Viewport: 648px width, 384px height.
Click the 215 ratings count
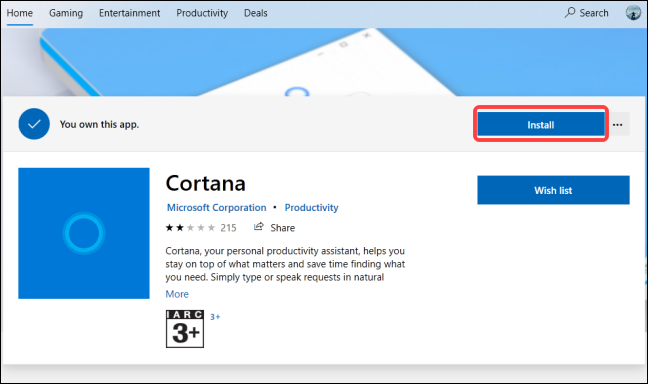tap(229, 228)
